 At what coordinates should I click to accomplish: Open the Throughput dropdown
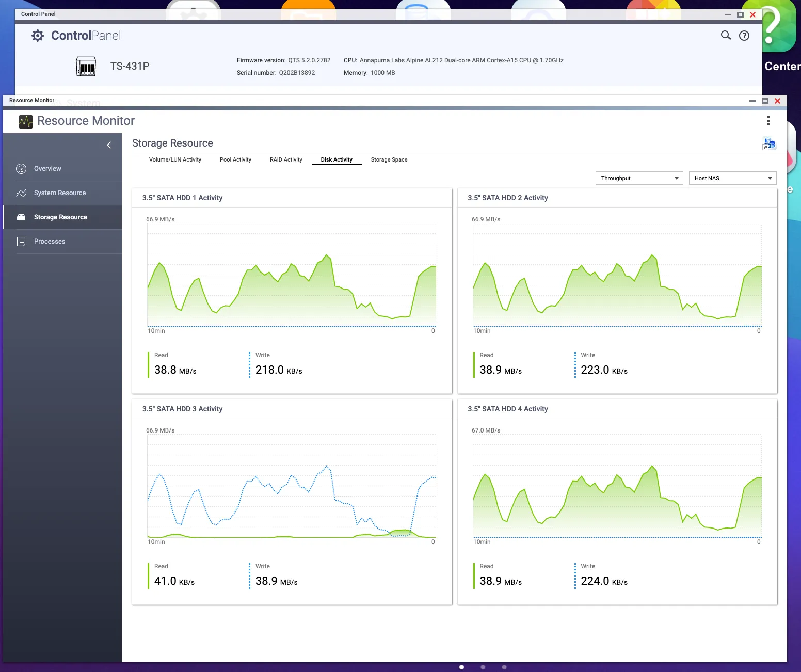coord(639,178)
